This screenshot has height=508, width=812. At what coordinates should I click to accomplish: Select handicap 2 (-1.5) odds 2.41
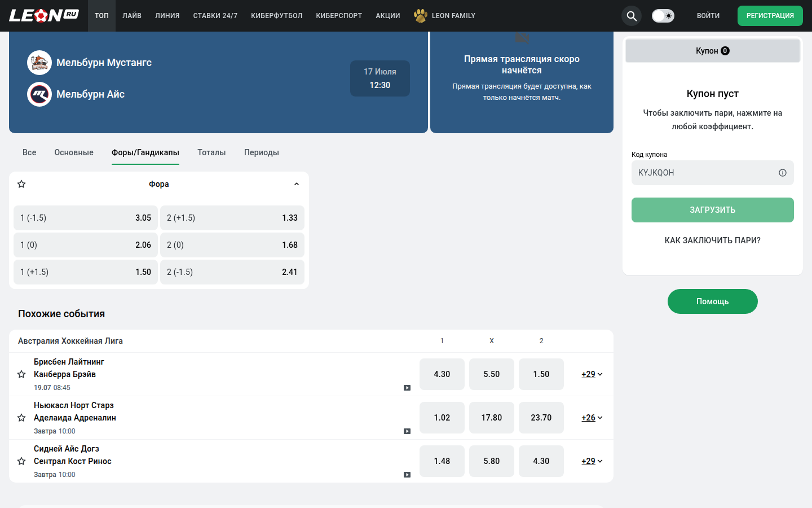pyautogui.click(x=232, y=272)
